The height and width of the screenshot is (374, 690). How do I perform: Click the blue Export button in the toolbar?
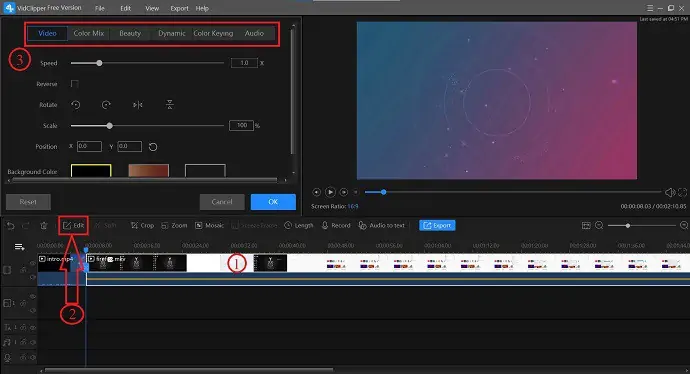tap(437, 225)
